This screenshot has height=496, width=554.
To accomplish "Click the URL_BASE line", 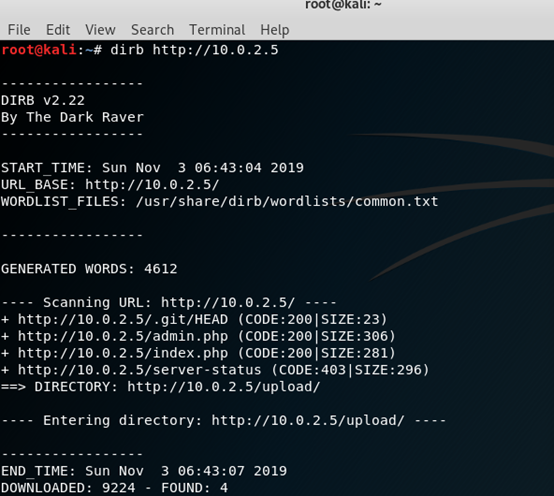I will pos(110,184).
